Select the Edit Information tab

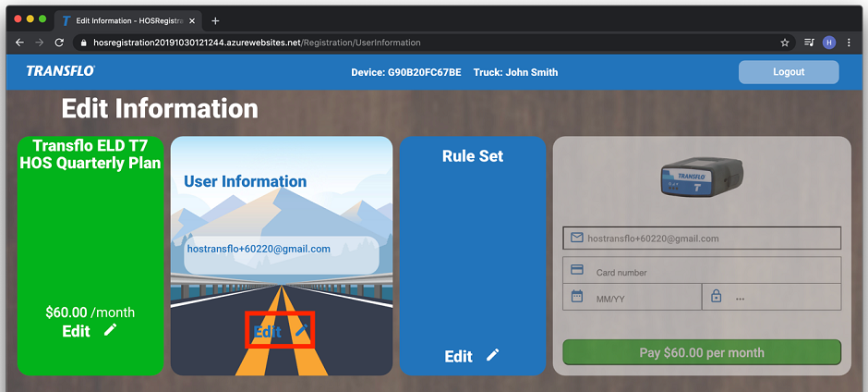[x=125, y=20]
